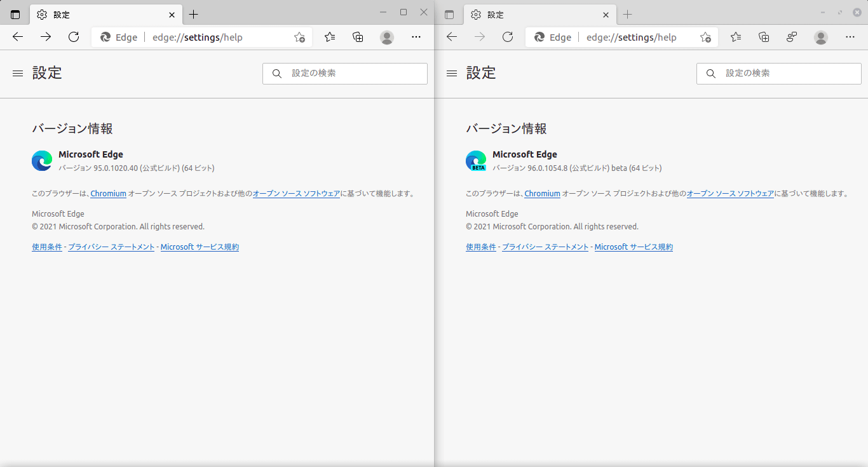868x467 pixels.
Task: Click バージョン情報 heading in left window
Action: [x=72, y=129]
